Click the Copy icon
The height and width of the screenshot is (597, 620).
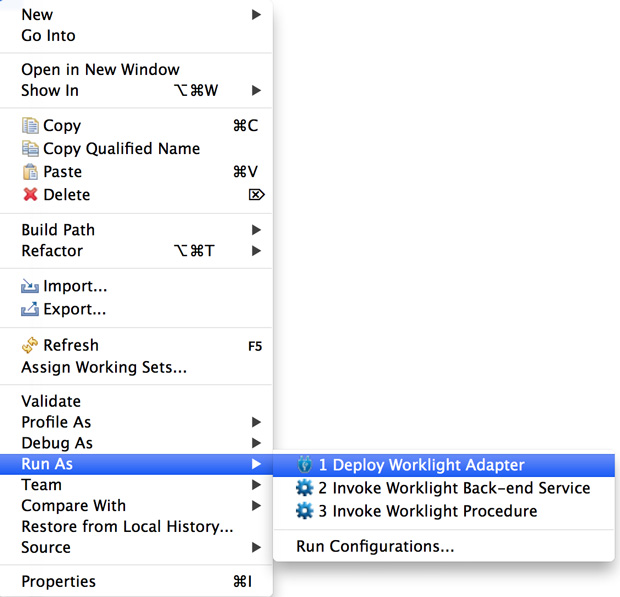30,126
